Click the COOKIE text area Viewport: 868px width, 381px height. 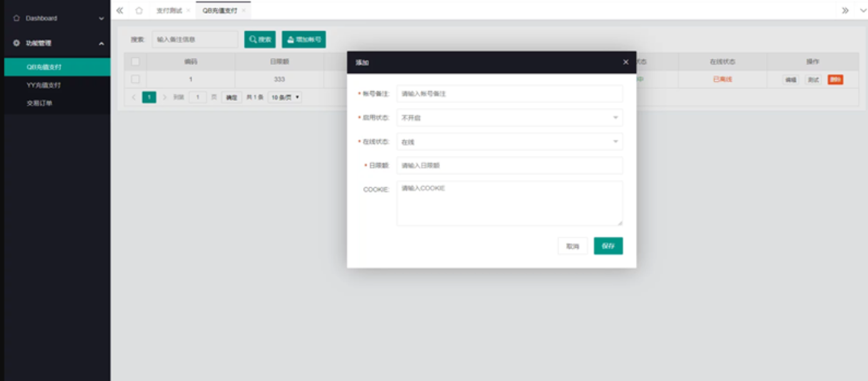tap(509, 203)
